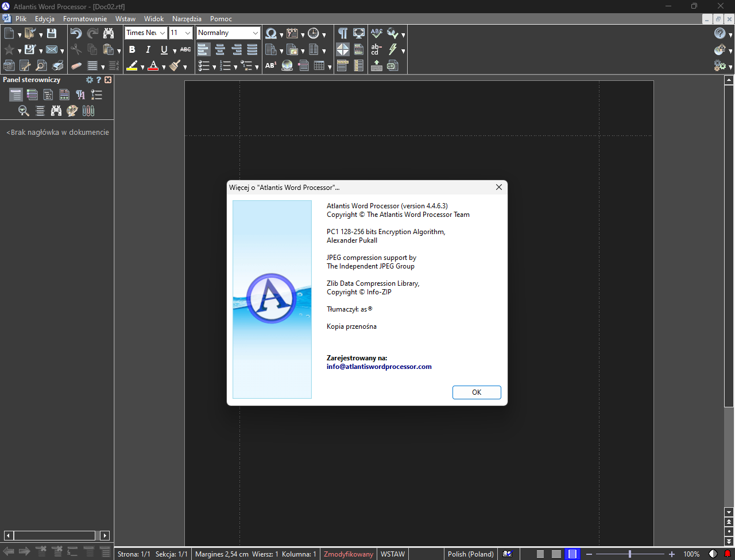Close the About dialog with X

(499, 187)
